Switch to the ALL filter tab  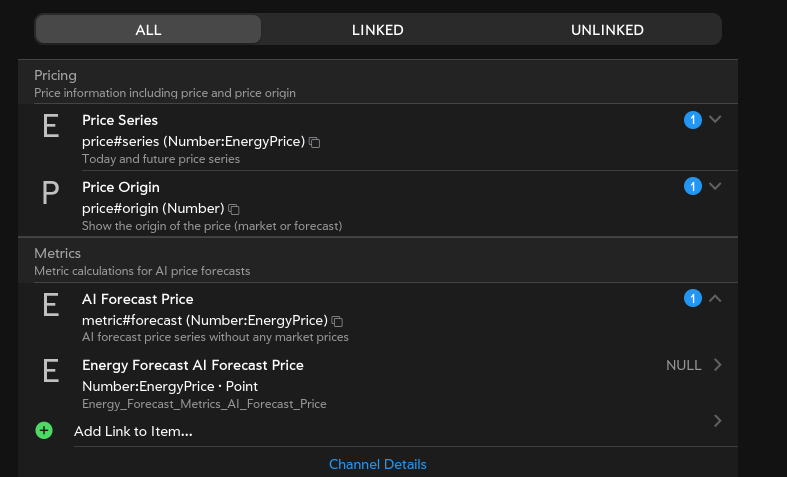pyautogui.click(x=148, y=30)
